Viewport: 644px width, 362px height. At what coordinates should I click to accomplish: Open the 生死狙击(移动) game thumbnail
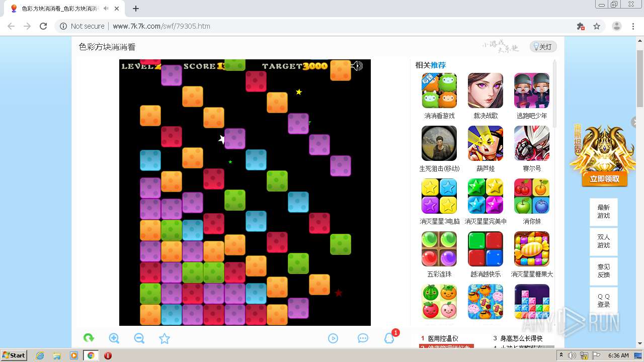(x=439, y=143)
